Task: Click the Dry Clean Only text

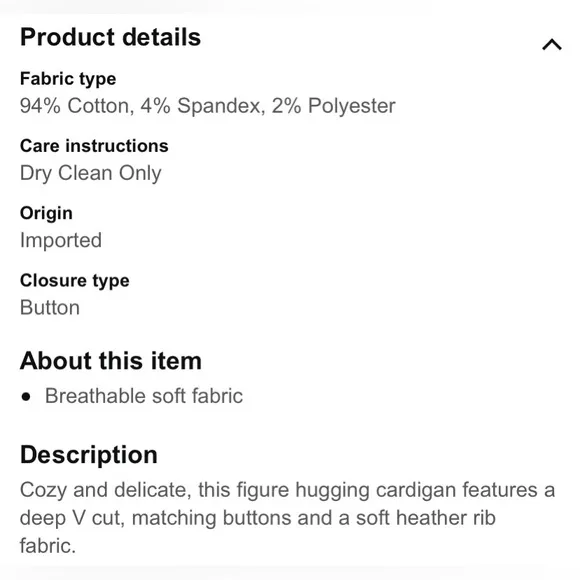Action: coord(91,173)
